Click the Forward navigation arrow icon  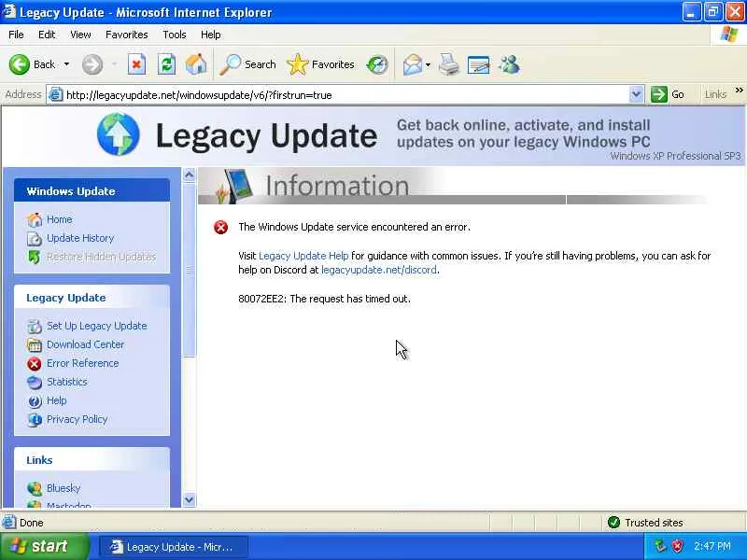(x=92, y=64)
